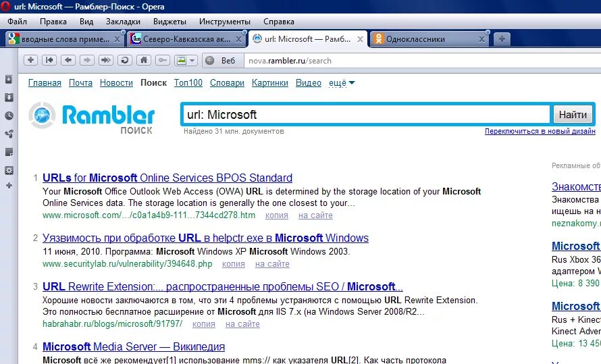Screen dimensions: 601x364
Task: Open the Инструменты menu
Action: pos(225,22)
